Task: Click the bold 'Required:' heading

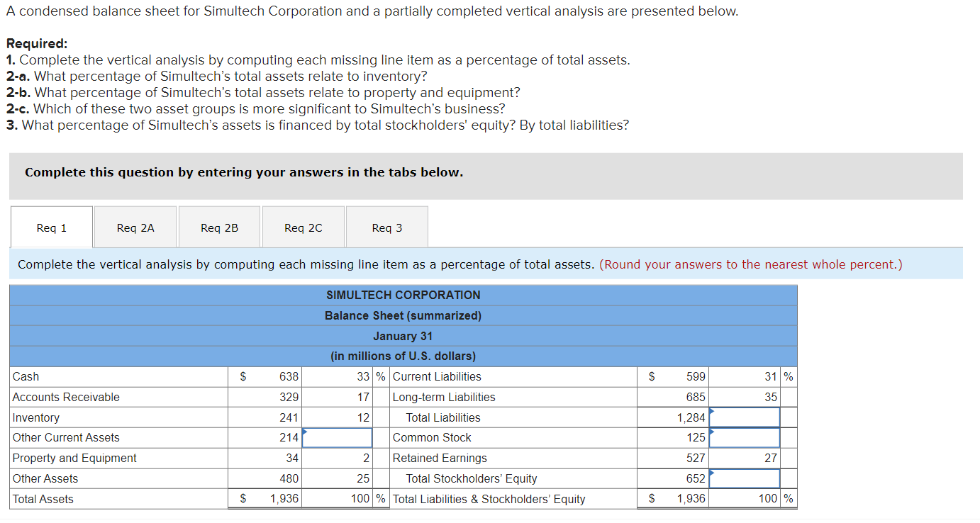Action: [37, 44]
